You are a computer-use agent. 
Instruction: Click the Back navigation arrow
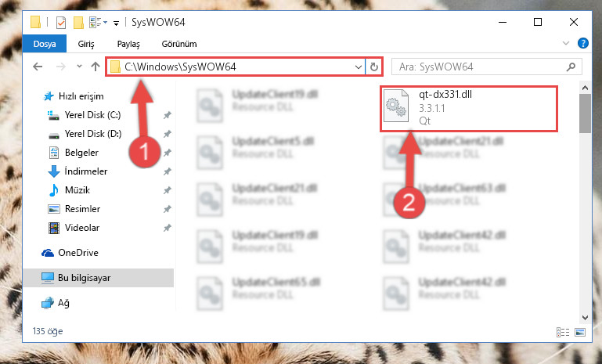38,67
